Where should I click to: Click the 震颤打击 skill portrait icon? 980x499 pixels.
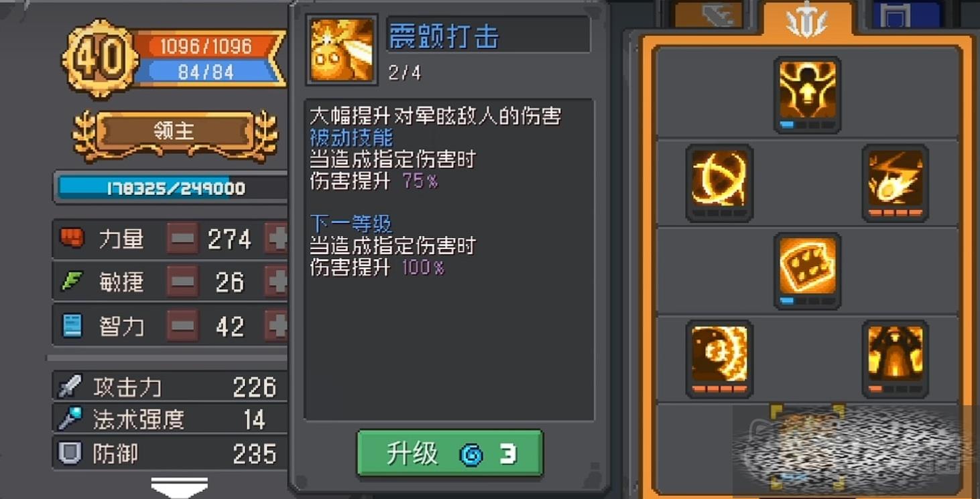click(341, 50)
